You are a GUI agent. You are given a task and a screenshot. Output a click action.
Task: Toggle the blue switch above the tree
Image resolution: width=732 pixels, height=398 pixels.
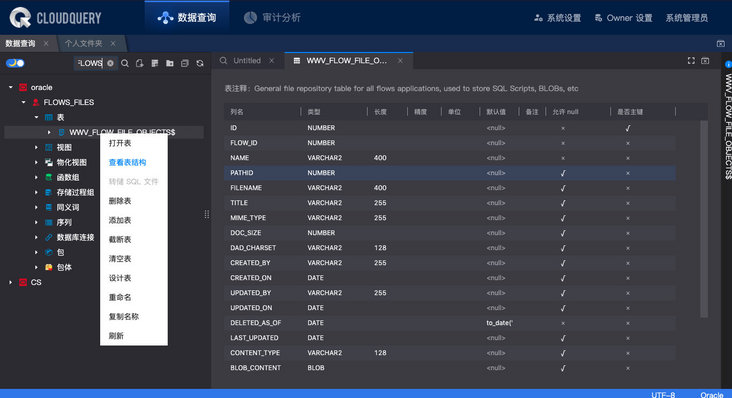pyautogui.click(x=15, y=63)
